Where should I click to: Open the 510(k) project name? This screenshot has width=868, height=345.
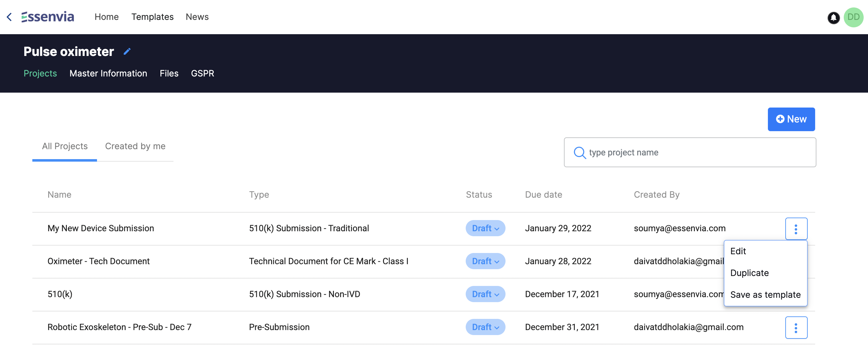coord(60,294)
